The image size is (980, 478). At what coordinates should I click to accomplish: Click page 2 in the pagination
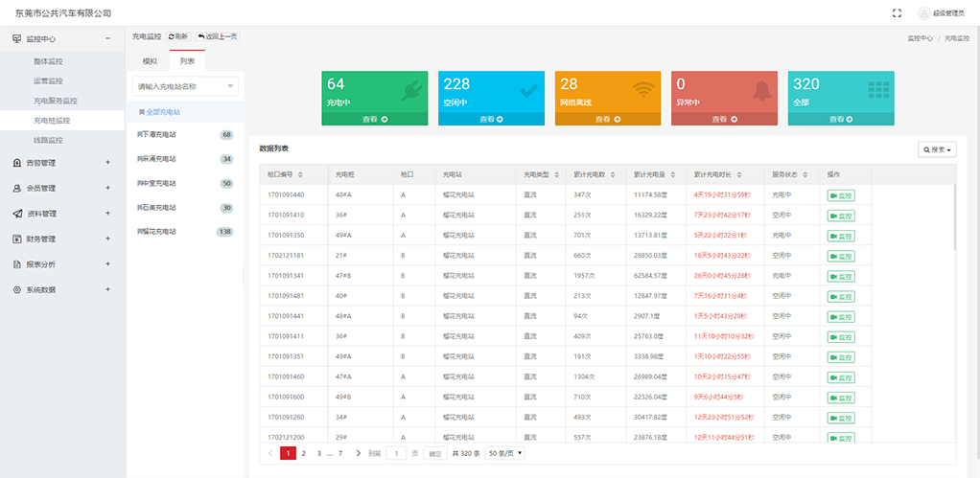304,453
